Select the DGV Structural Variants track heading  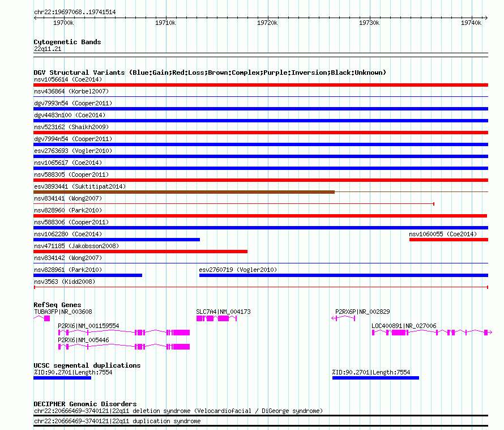click(x=210, y=73)
